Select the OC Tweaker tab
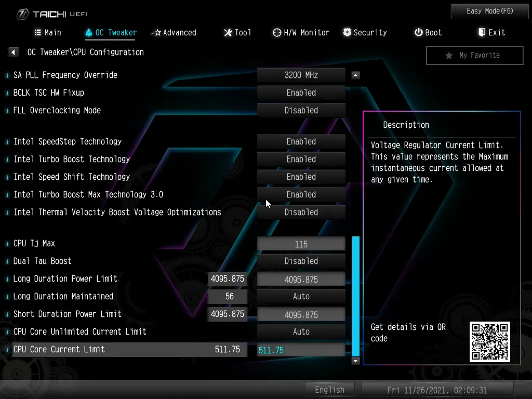532x399 pixels. point(111,33)
